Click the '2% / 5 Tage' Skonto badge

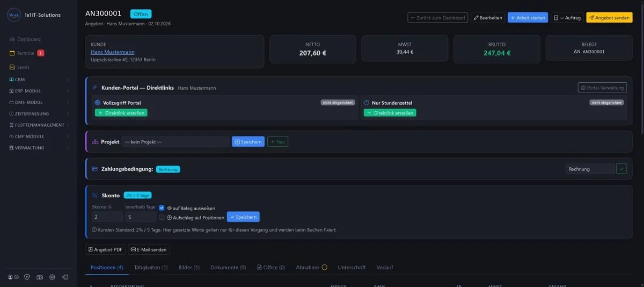tap(137, 196)
